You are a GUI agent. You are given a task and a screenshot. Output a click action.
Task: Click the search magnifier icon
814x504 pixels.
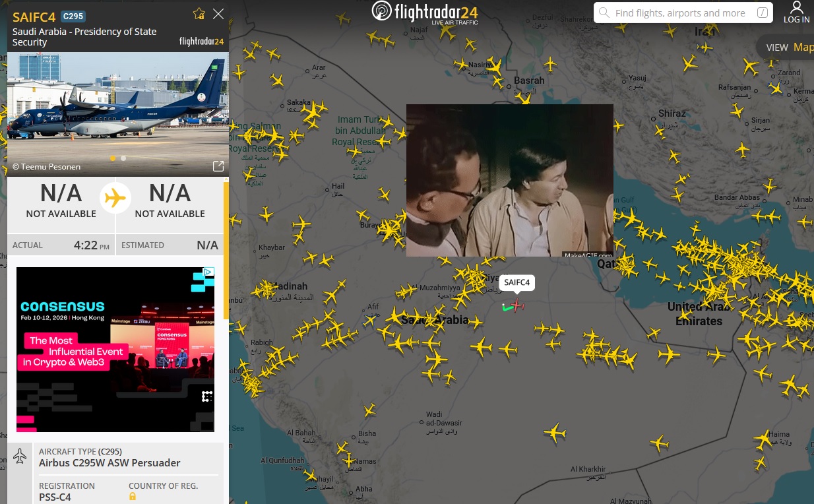point(604,13)
